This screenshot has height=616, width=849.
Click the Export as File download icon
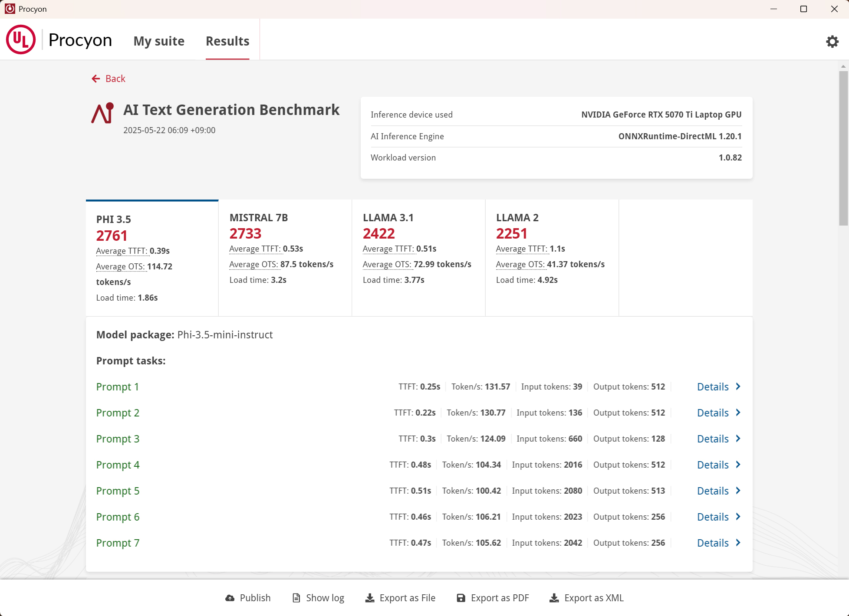370,598
